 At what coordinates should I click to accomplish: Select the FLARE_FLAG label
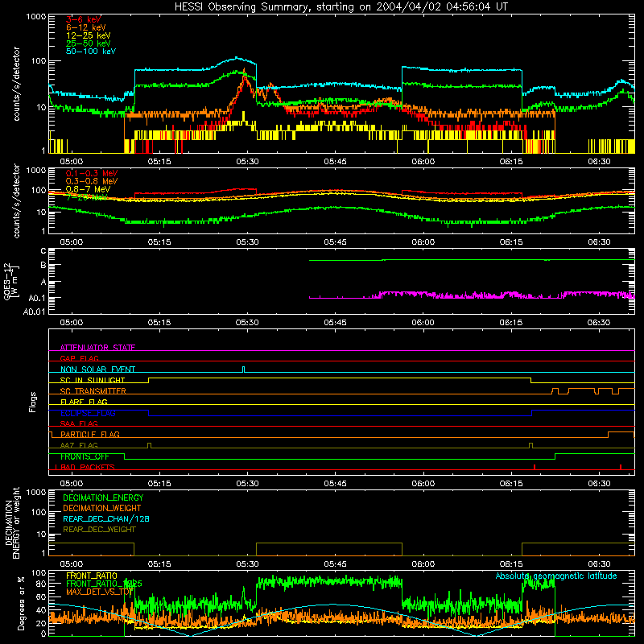[x=84, y=402]
